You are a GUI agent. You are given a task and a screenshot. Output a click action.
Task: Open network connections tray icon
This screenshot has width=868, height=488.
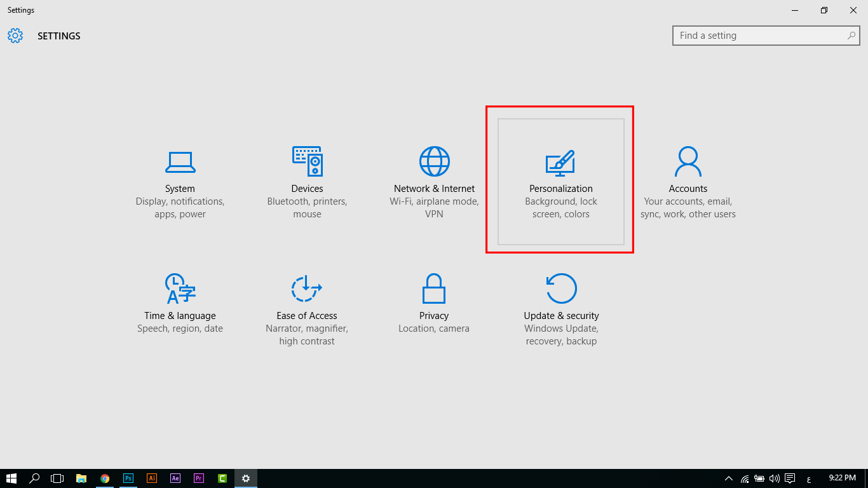click(745, 478)
